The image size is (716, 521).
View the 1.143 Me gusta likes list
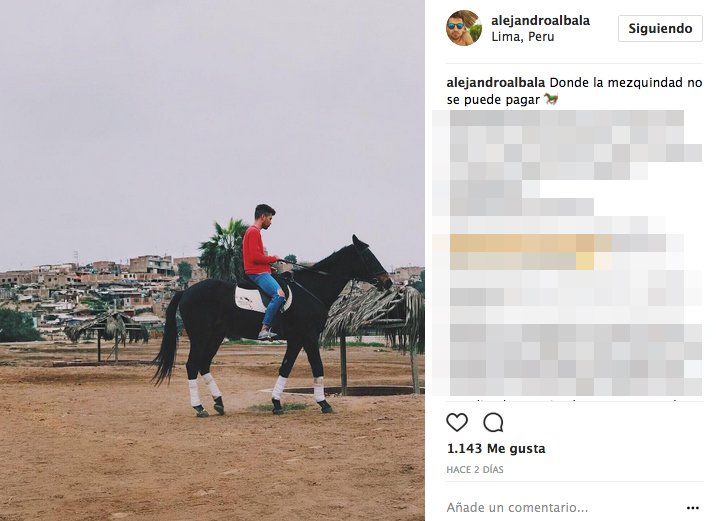[496, 448]
